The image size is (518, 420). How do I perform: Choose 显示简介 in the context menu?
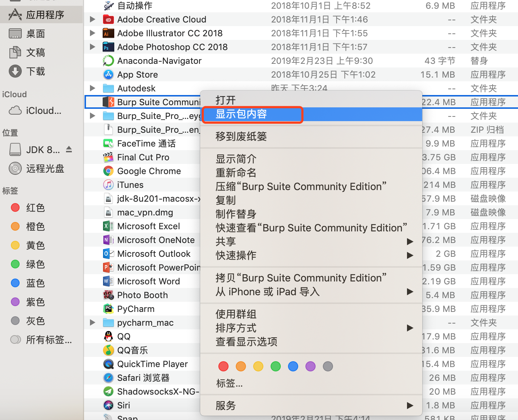[311, 159]
